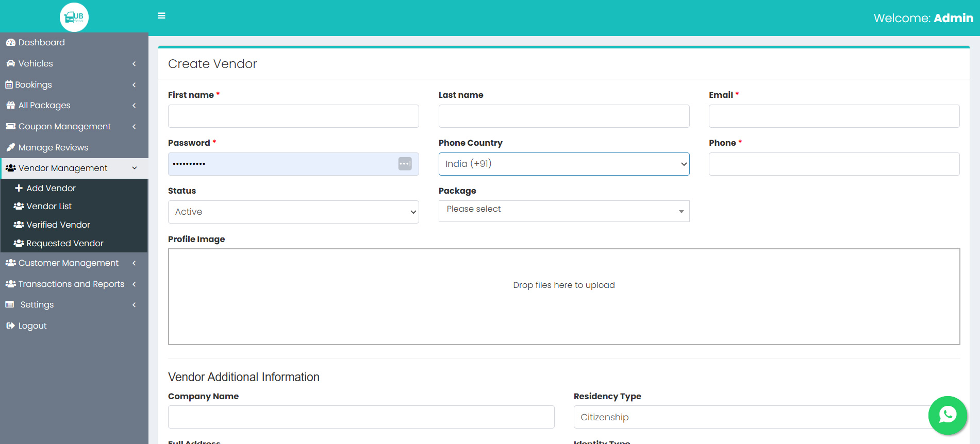Click the Customer Management users icon
This screenshot has height=444, width=980.
[11, 263]
